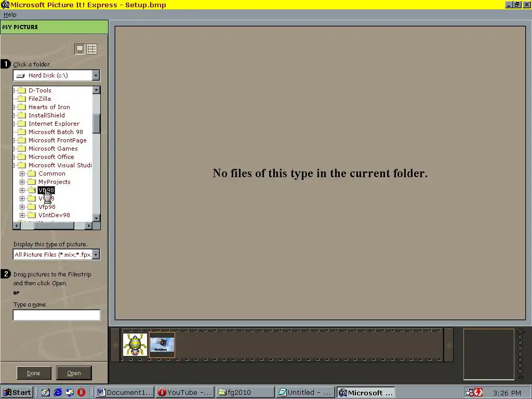Click the folder tree horizontal scroll thumb

pos(54,225)
